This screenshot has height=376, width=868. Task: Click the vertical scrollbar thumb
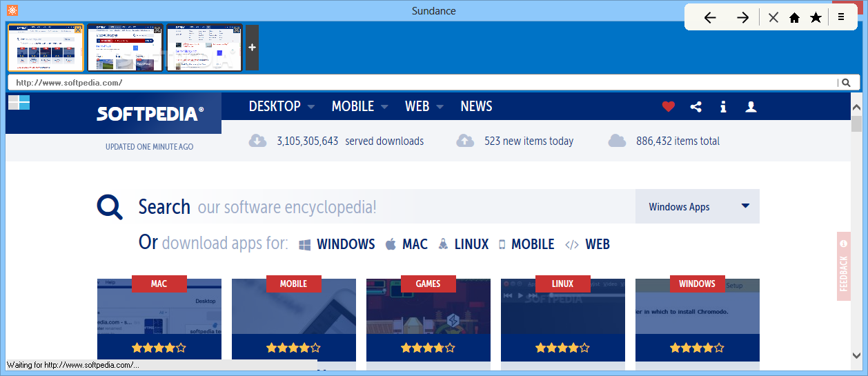point(856,123)
